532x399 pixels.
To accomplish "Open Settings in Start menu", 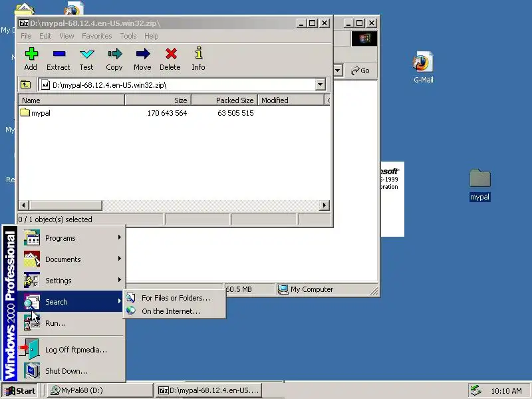I will point(72,281).
